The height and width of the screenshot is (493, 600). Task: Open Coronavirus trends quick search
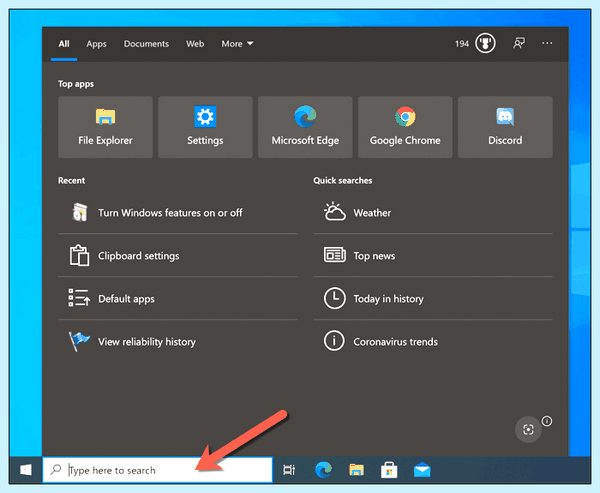(433, 341)
